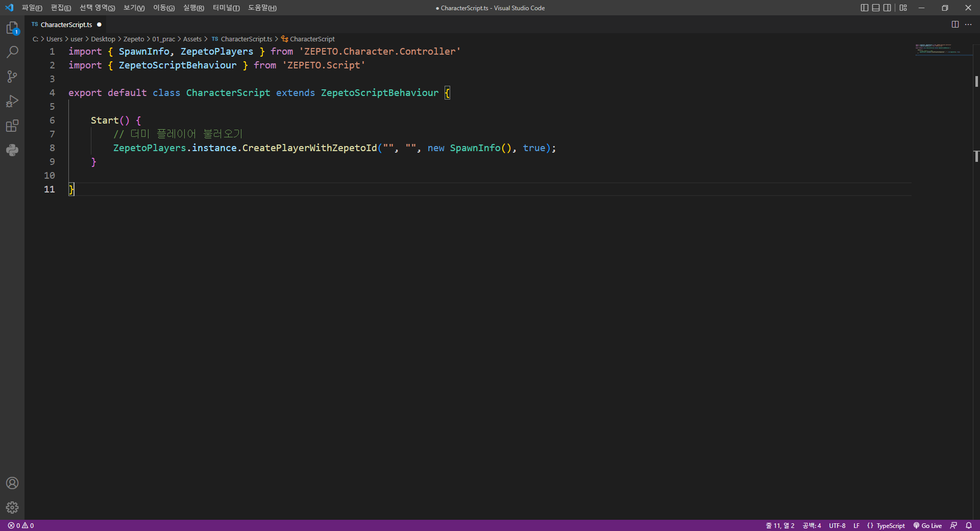Open the 파일(F) menu
The image size is (980, 531).
point(32,8)
